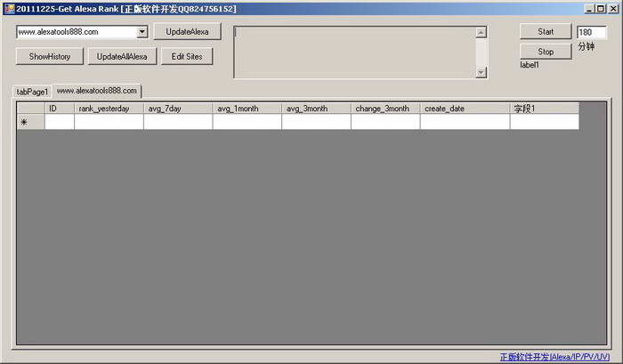623x364 pixels.
Task: Click the log box scroll up arrow
Action: (x=481, y=32)
